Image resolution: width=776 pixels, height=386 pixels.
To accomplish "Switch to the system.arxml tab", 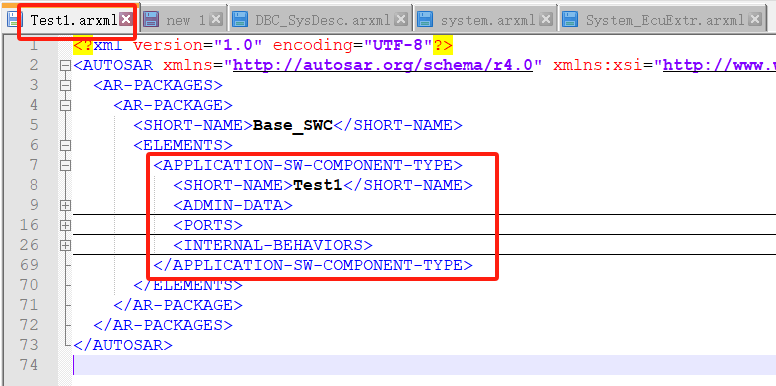I will pos(488,20).
